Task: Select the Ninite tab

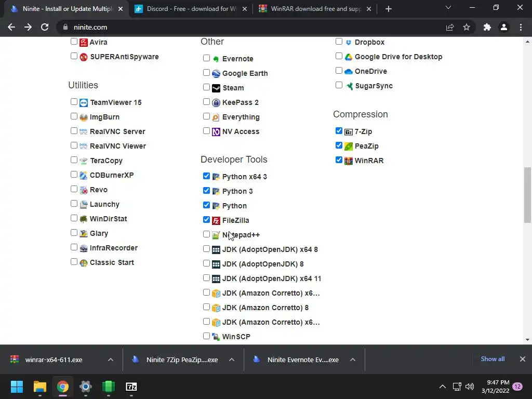Action: pos(66,9)
